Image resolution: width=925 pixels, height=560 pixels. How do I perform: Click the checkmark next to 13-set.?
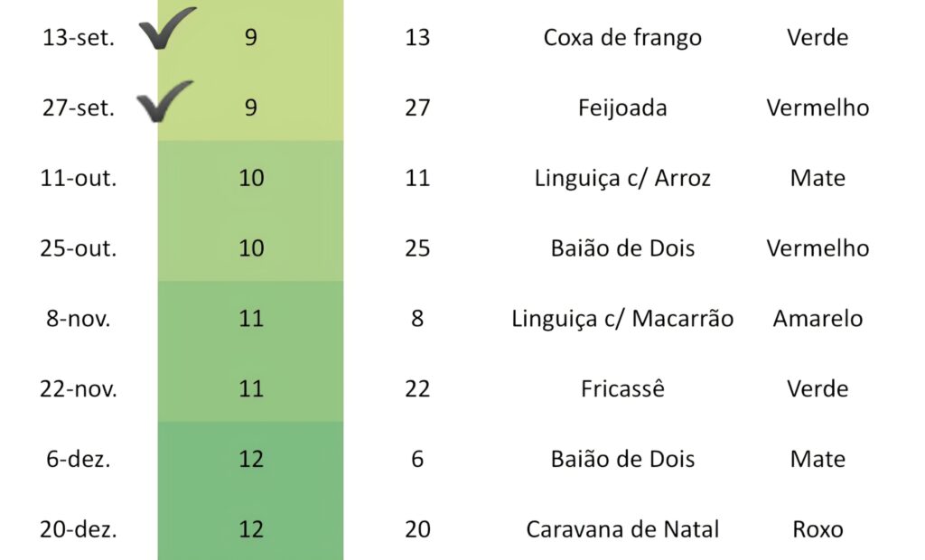[168, 28]
